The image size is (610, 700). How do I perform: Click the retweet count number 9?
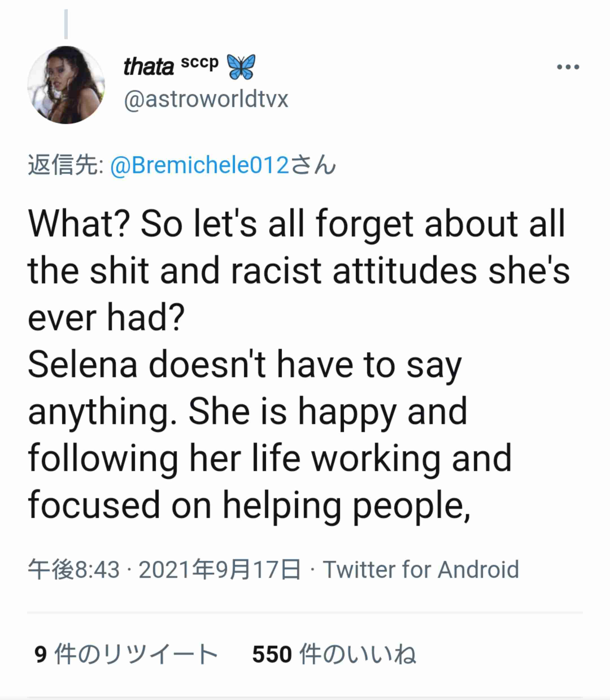point(40,654)
